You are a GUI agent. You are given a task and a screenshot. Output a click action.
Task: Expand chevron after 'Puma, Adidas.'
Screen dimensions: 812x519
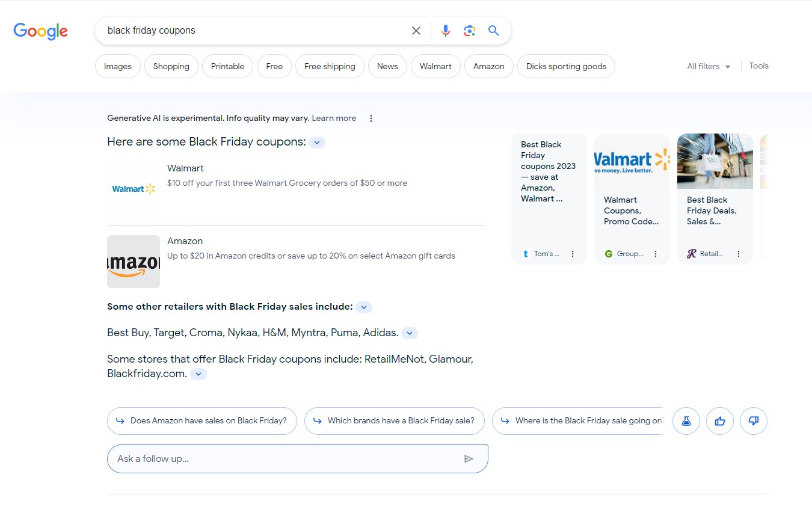410,333
